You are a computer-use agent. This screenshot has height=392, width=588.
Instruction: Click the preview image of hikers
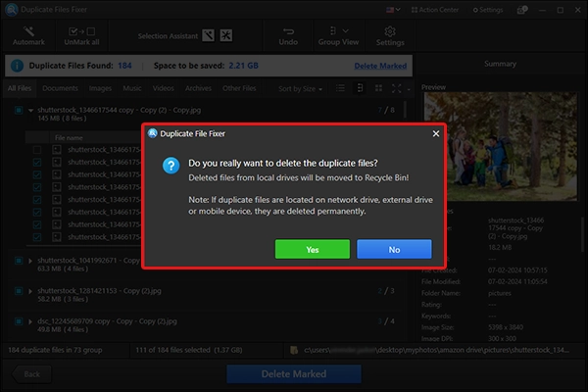click(500, 146)
